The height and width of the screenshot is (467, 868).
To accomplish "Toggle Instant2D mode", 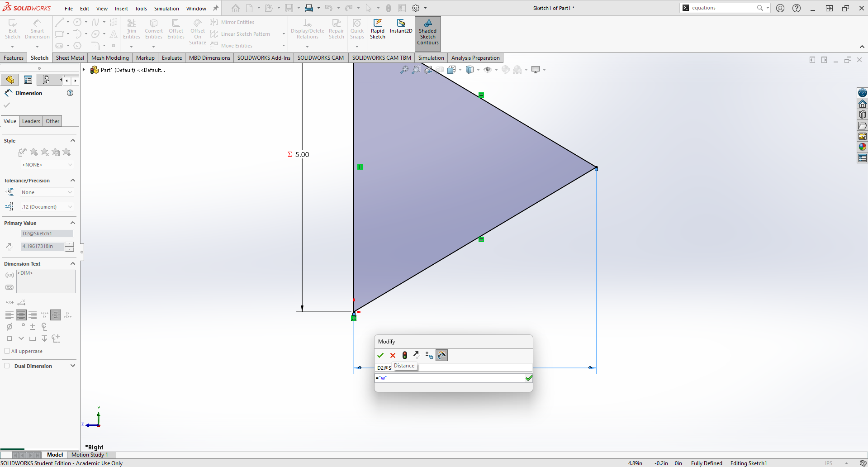I will [x=401, y=27].
